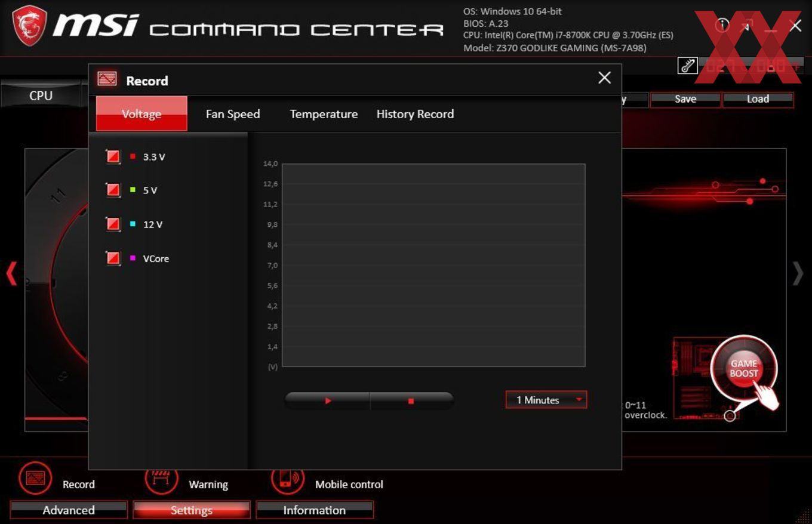Toggle the 12 V checkbox
812x524 pixels.
tap(113, 224)
